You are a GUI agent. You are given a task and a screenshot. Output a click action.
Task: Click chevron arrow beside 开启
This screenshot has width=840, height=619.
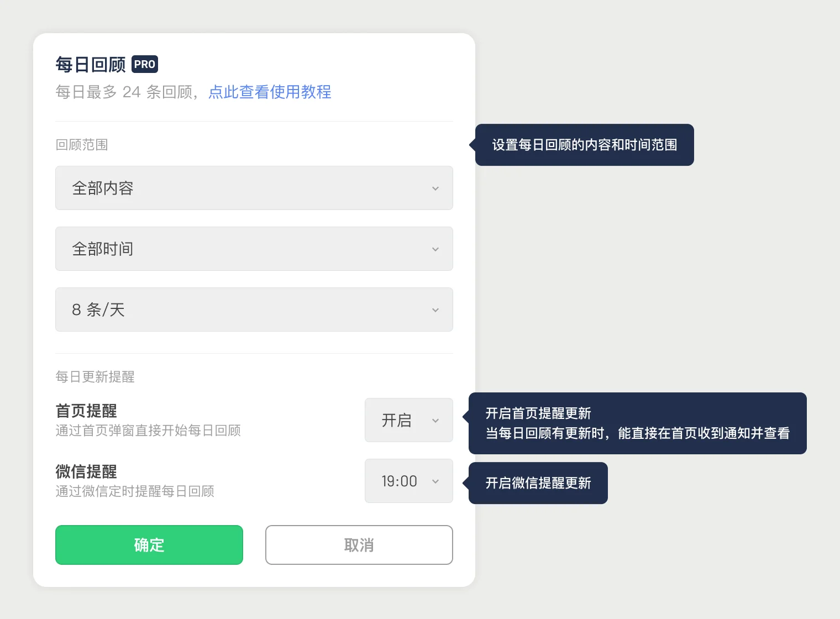(x=435, y=421)
